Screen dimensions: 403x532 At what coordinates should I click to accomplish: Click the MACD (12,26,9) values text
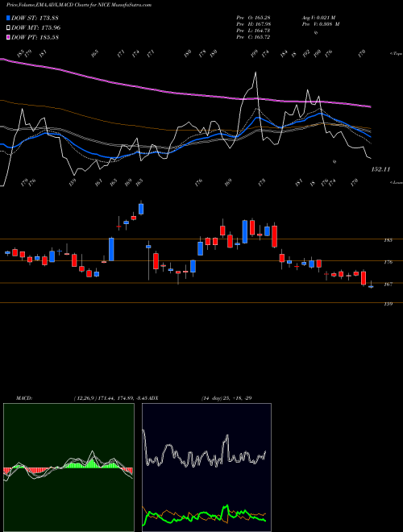point(111,398)
